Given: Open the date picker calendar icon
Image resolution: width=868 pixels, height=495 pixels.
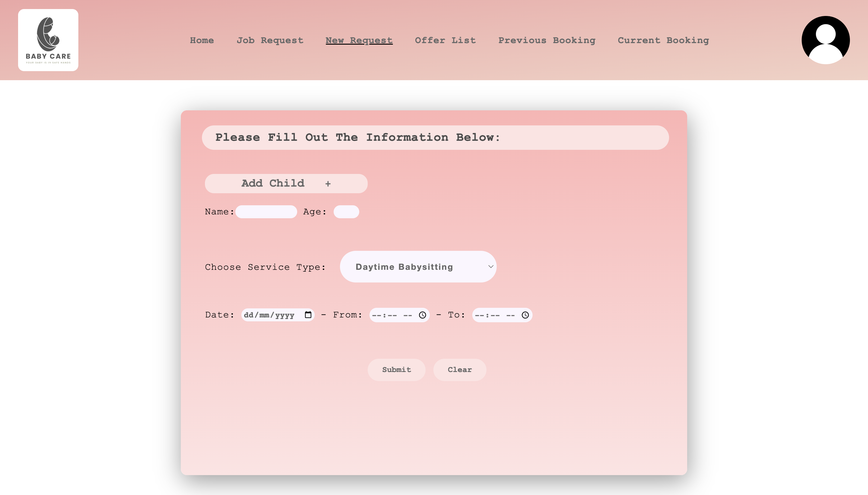Looking at the screenshot, I should pyautogui.click(x=308, y=315).
